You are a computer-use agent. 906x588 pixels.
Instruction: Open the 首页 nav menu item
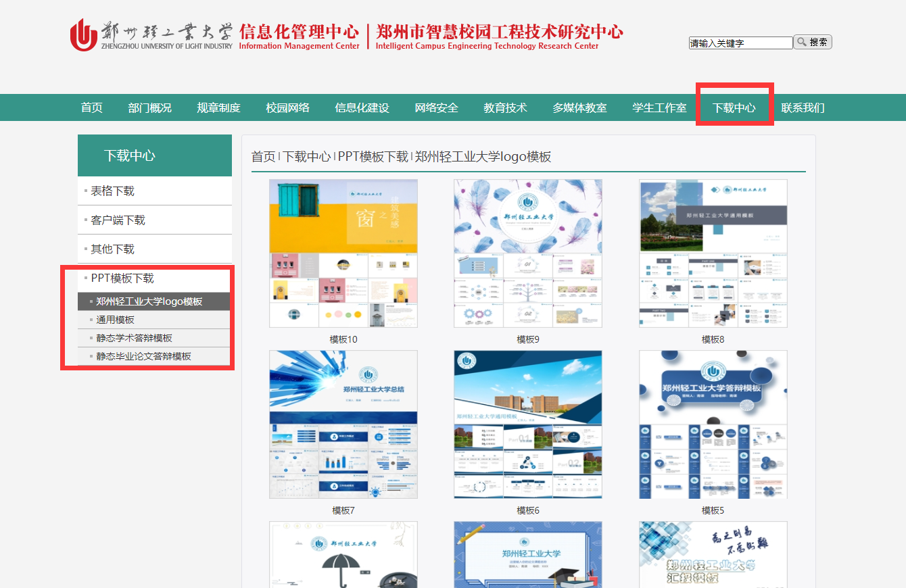[92, 107]
